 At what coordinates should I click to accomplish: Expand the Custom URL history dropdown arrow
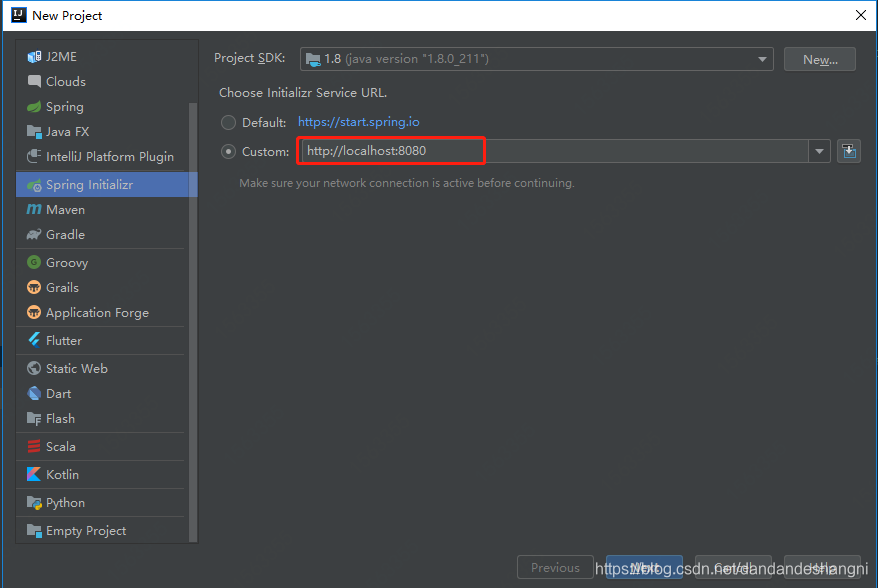coord(819,151)
